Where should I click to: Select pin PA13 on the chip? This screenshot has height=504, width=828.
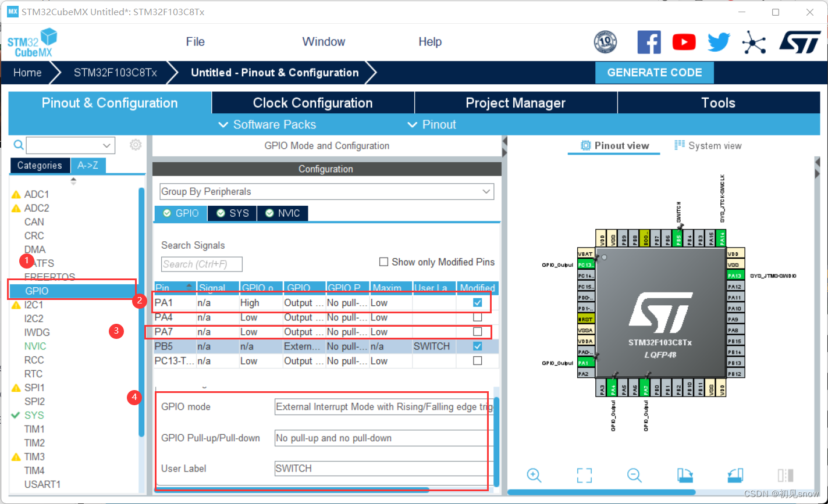(735, 276)
